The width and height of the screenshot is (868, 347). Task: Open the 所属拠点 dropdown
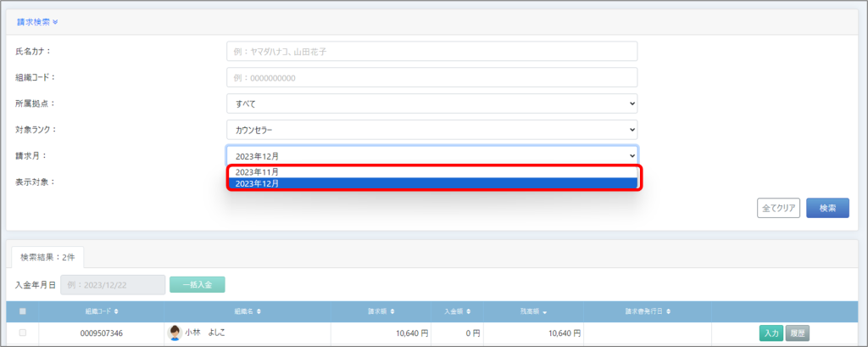(x=431, y=104)
